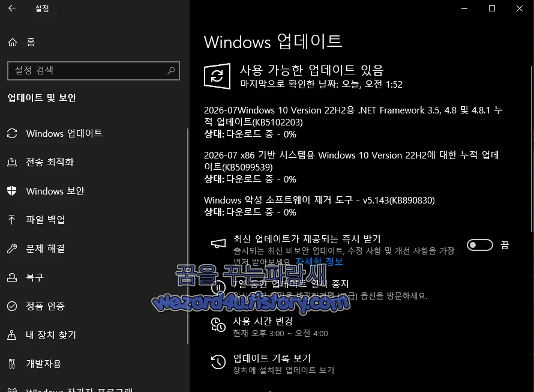Click the 정품 인증 checkmark icon
The height and width of the screenshot is (392, 534).
point(12,306)
